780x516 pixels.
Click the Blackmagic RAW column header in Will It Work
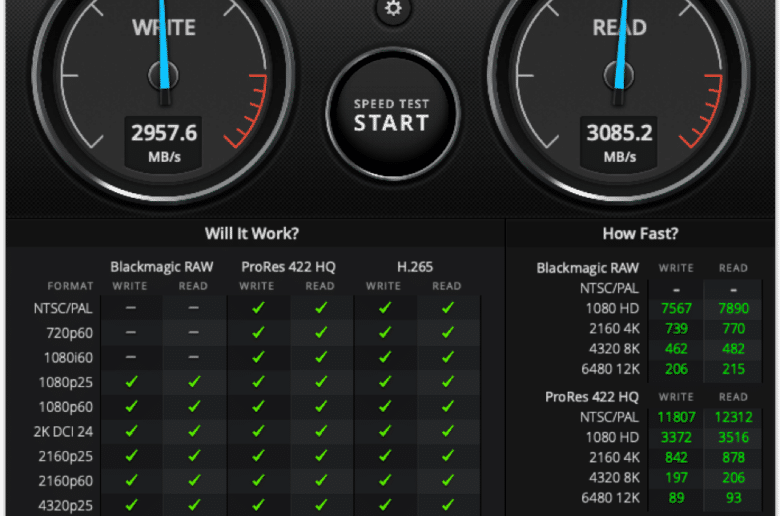click(162, 267)
